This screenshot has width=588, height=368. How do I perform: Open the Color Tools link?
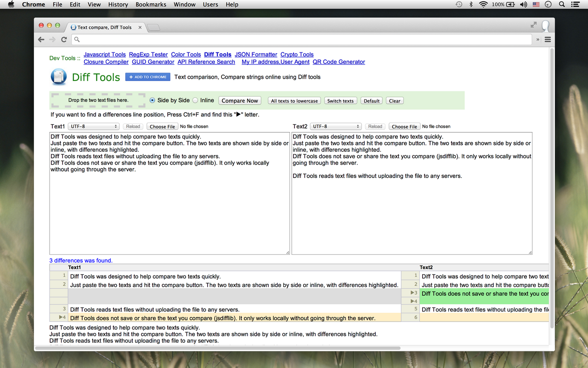click(186, 54)
